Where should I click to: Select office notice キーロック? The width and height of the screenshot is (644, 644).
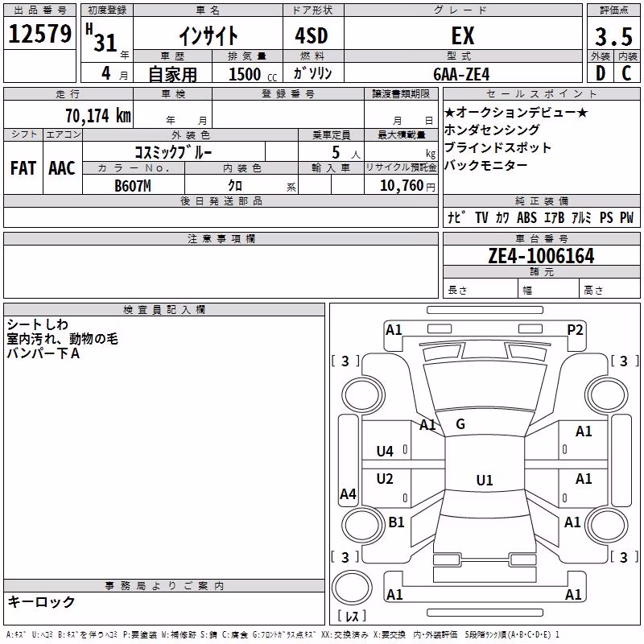[x=41, y=602]
